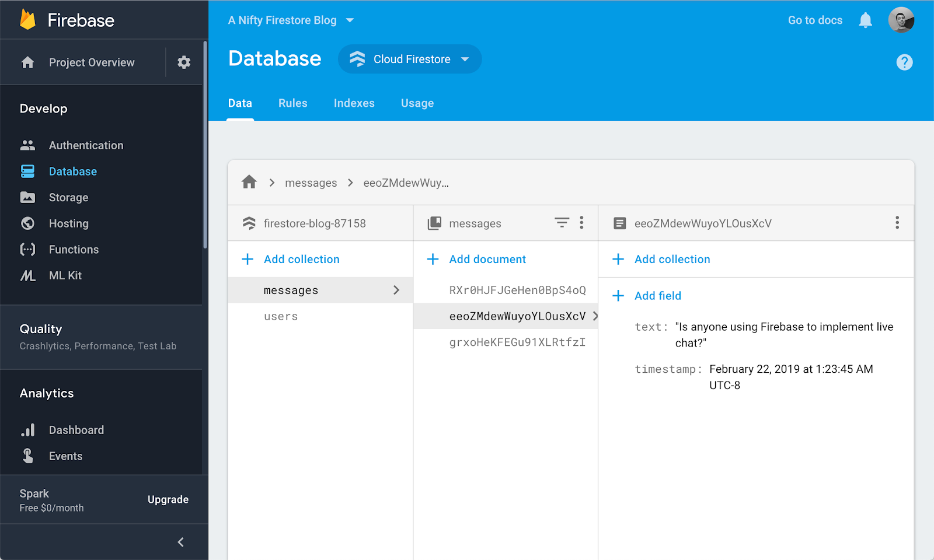Open Authentication in the sidebar
Image resolution: width=934 pixels, height=560 pixels.
pyautogui.click(x=86, y=145)
